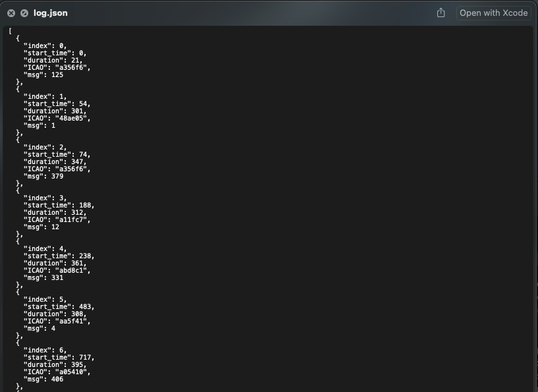Click the Share icon in the title bar
538x392 pixels.
tap(441, 13)
